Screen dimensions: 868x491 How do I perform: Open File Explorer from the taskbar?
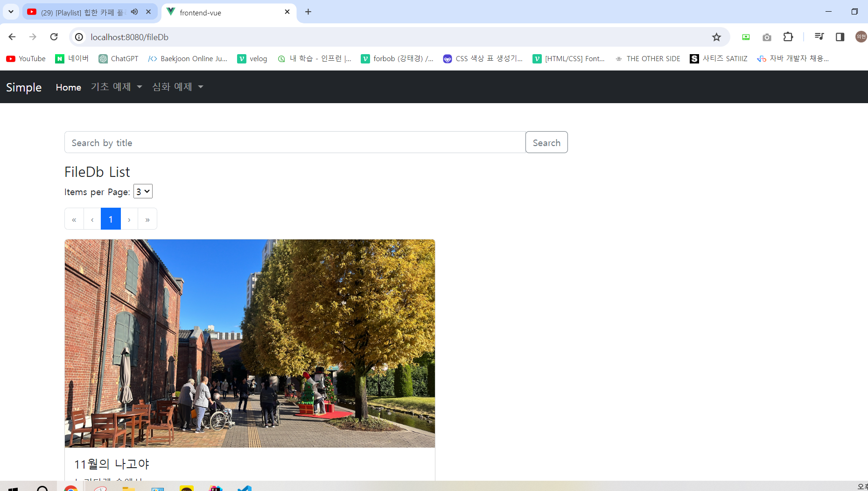[x=129, y=488]
